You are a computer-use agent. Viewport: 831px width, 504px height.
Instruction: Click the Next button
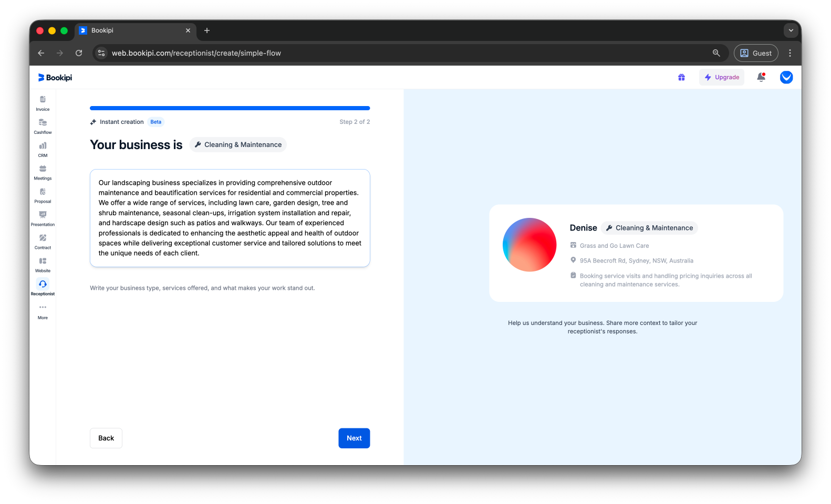tap(354, 438)
